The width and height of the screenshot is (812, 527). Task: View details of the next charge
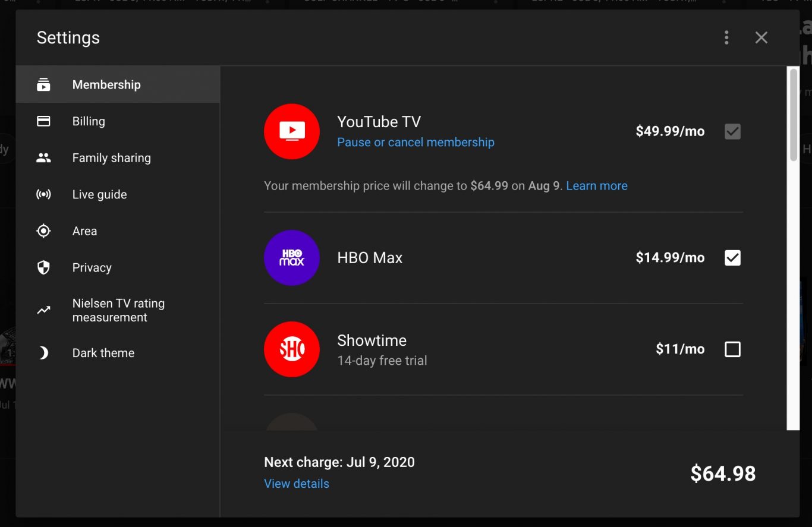(x=297, y=484)
